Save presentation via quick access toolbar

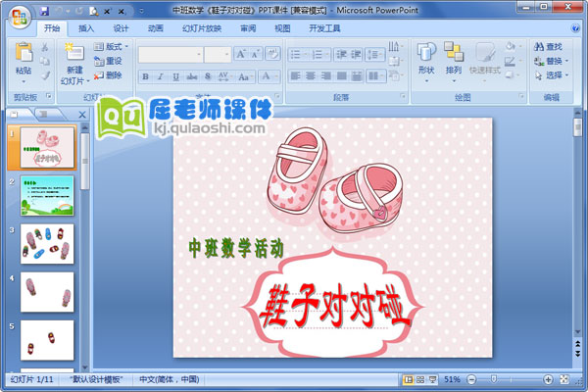tap(44, 11)
